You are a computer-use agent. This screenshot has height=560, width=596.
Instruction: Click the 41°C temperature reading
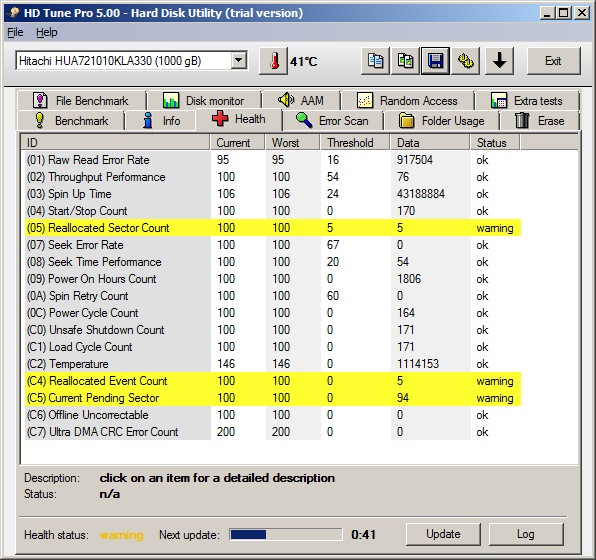[x=303, y=62]
